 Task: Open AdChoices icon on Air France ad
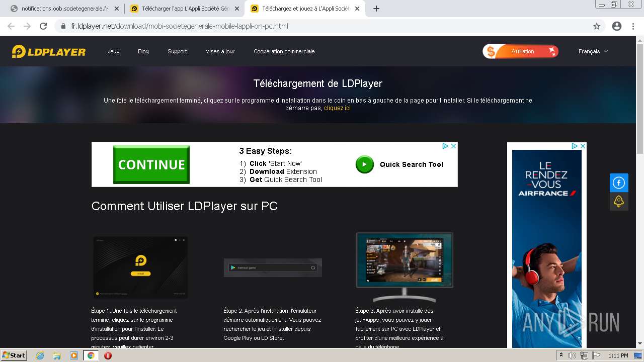click(x=575, y=146)
